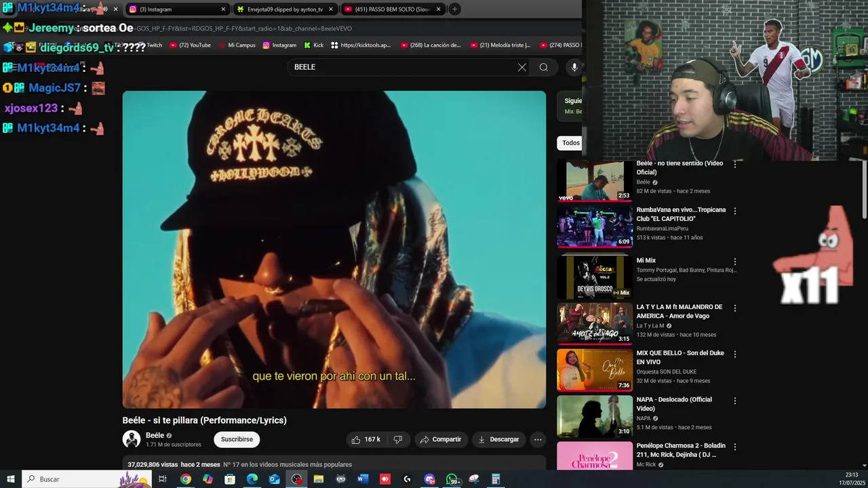Open Logitech G HUB from the taskbar

coord(407,479)
